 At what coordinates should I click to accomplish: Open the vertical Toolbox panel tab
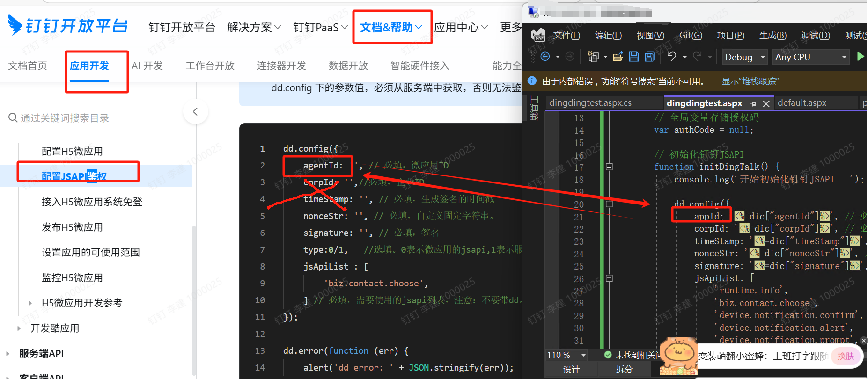pos(534,108)
